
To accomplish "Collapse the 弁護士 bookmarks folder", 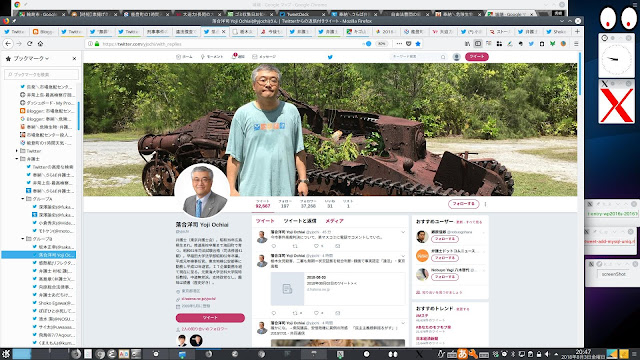I will (x=17, y=159).
